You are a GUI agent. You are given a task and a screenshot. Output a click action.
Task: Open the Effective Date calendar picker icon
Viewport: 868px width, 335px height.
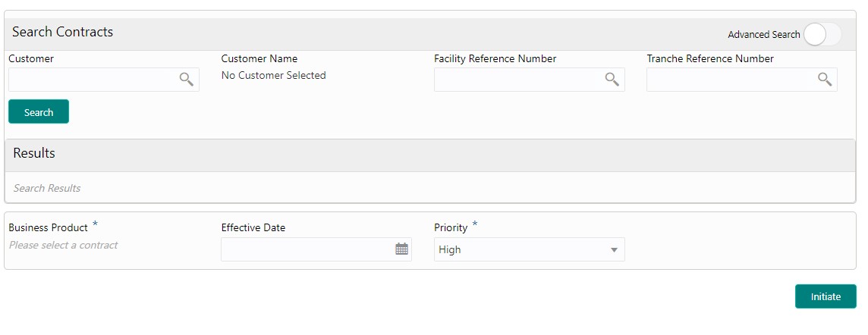pos(401,249)
